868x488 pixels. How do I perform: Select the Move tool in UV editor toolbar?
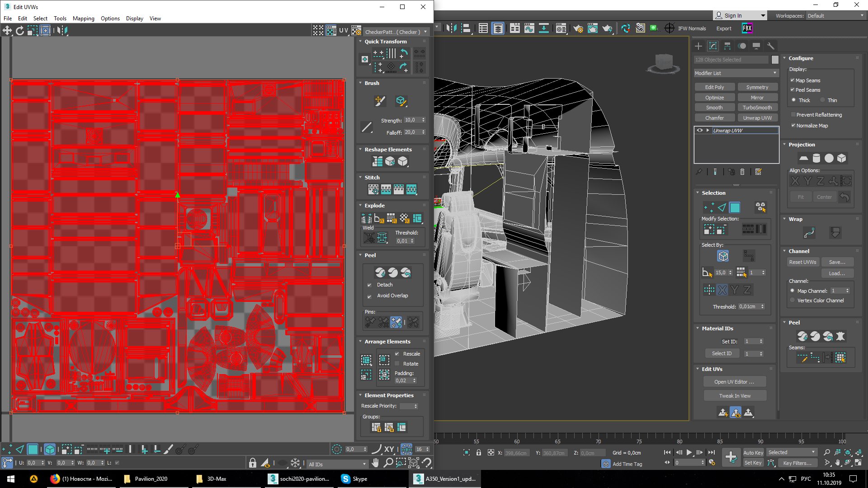[x=7, y=31]
